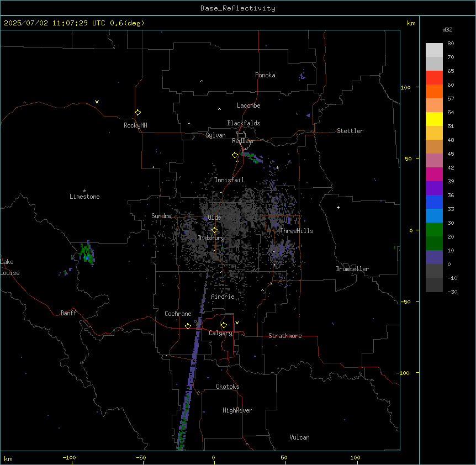Click the RedDeer city label
Screen dimensions: 476x465
243,141
